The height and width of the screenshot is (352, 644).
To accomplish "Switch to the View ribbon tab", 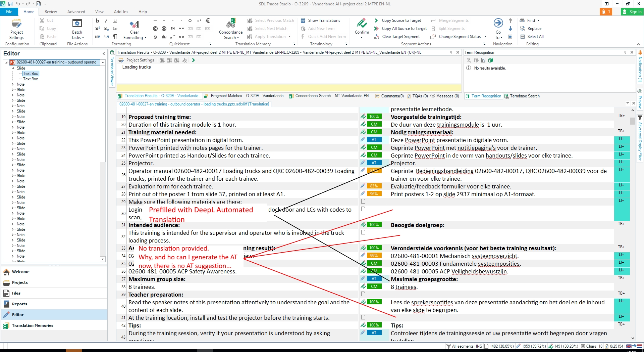I will (x=99, y=12).
